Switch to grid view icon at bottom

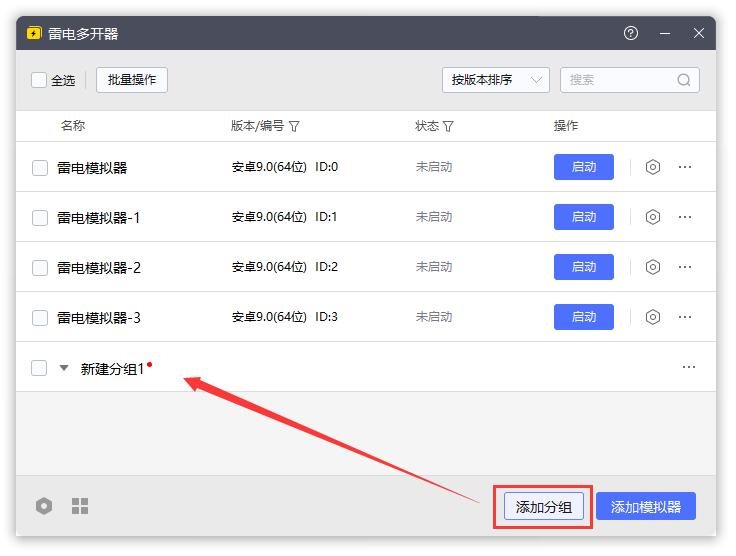pos(80,506)
